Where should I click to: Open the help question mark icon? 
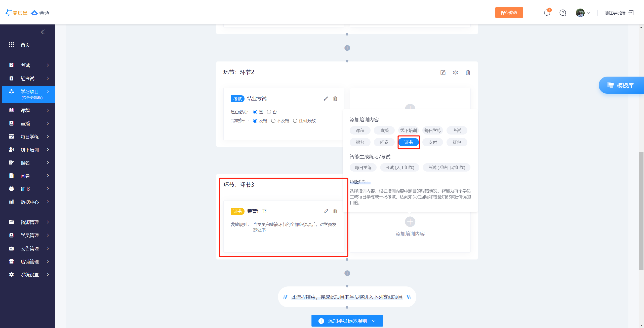click(x=562, y=13)
